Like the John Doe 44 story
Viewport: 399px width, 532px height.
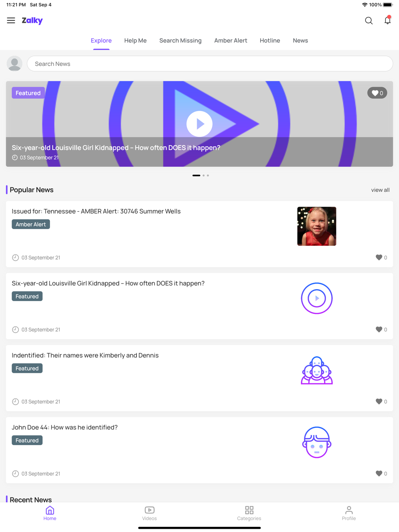(381, 473)
